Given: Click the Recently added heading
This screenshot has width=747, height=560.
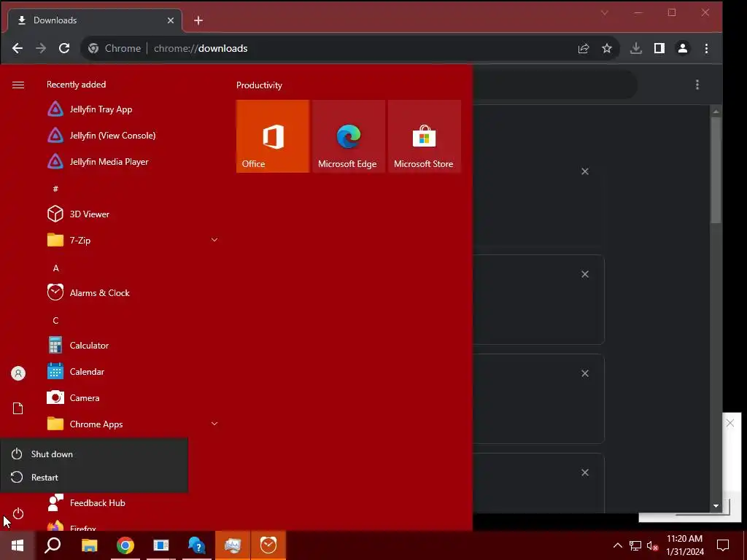Looking at the screenshot, I should tap(76, 85).
